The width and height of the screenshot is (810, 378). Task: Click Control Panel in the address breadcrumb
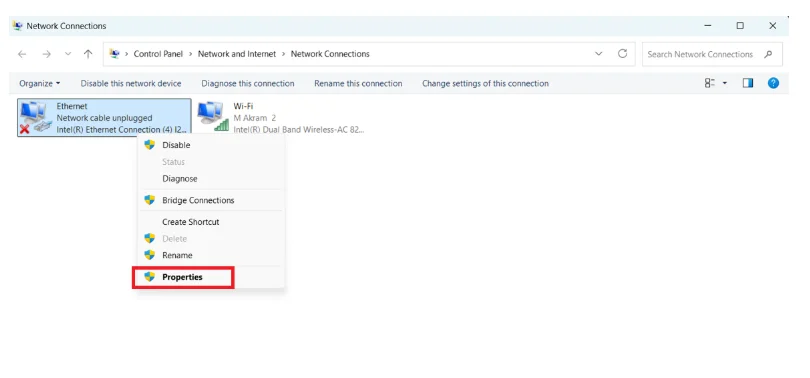158,54
